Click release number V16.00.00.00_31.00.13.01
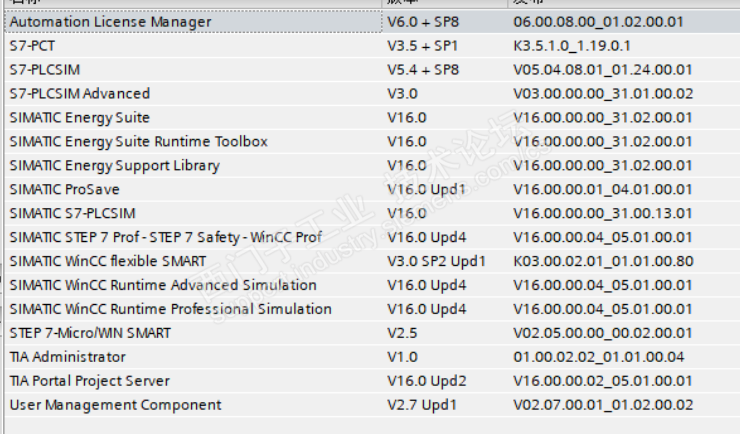Screen dimensions: 740x434 click(602, 213)
